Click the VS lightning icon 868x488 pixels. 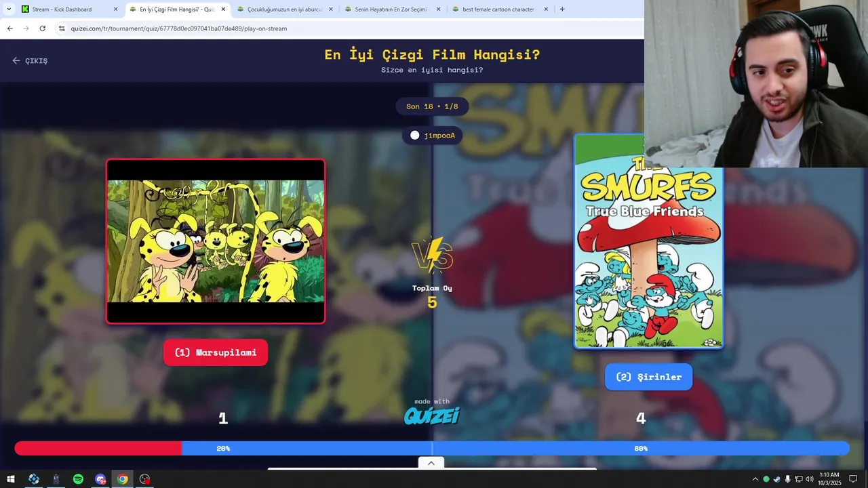[x=432, y=256]
